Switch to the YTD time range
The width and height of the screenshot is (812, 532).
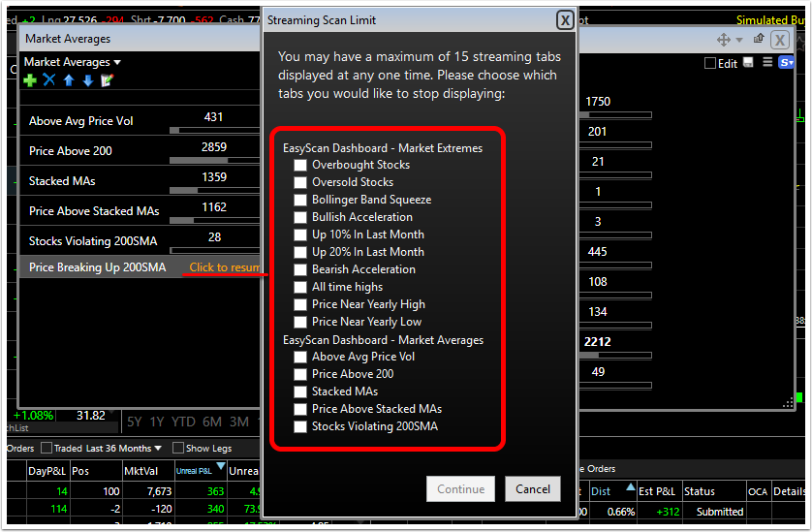[183, 422]
